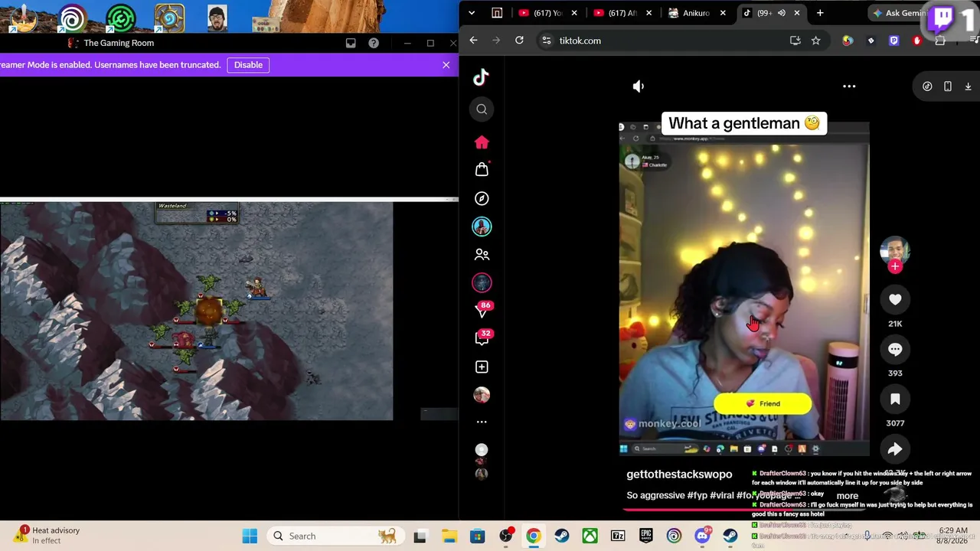Open the inbox icon in The Gaming Room
This screenshot has width=980, height=551.
click(351, 43)
